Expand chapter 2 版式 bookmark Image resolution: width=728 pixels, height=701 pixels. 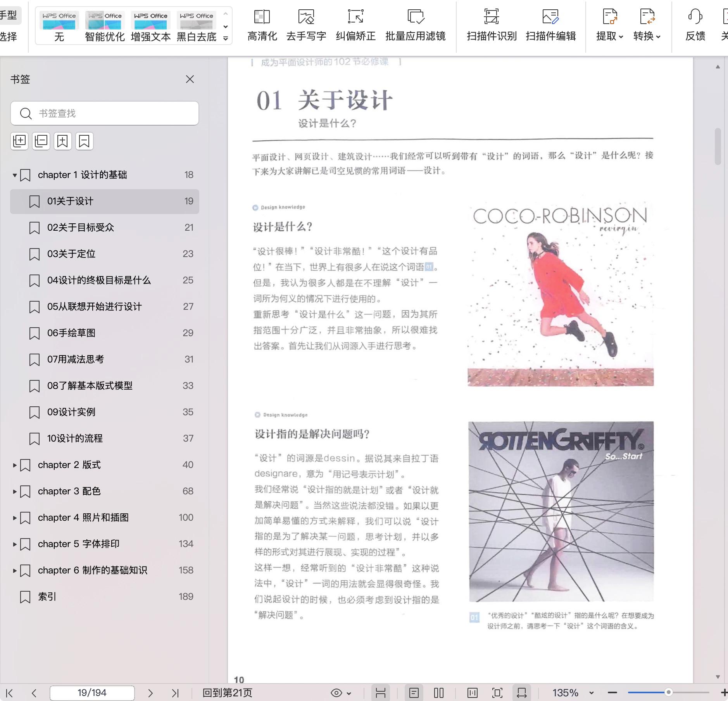15,465
